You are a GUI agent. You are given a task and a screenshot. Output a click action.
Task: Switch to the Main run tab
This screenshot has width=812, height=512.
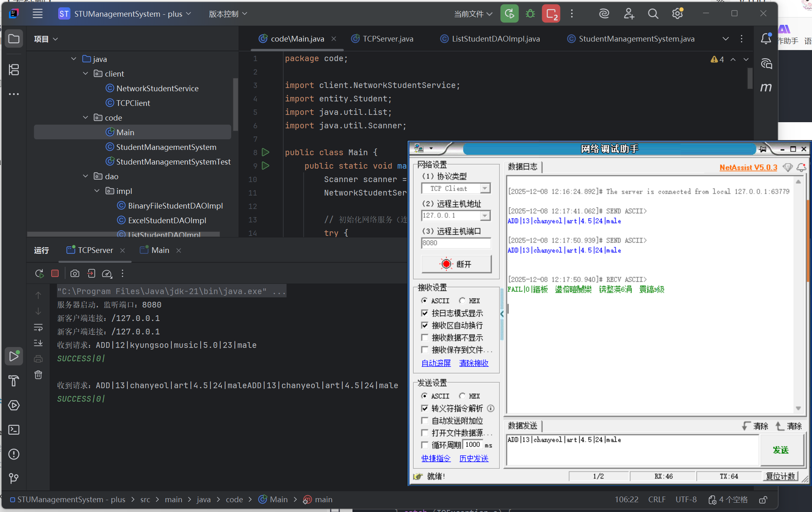click(160, 250)
